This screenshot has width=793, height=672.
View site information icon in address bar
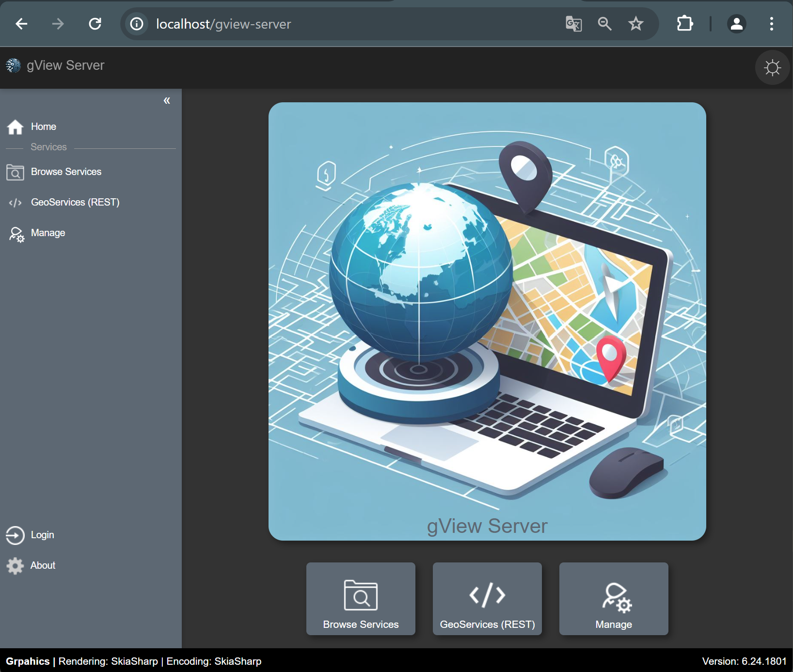point(137,24)
